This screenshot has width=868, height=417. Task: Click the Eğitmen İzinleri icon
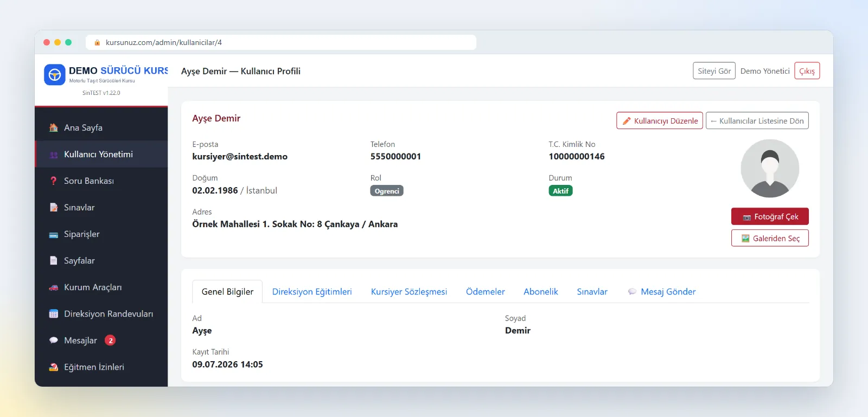(x=54, y=367)
